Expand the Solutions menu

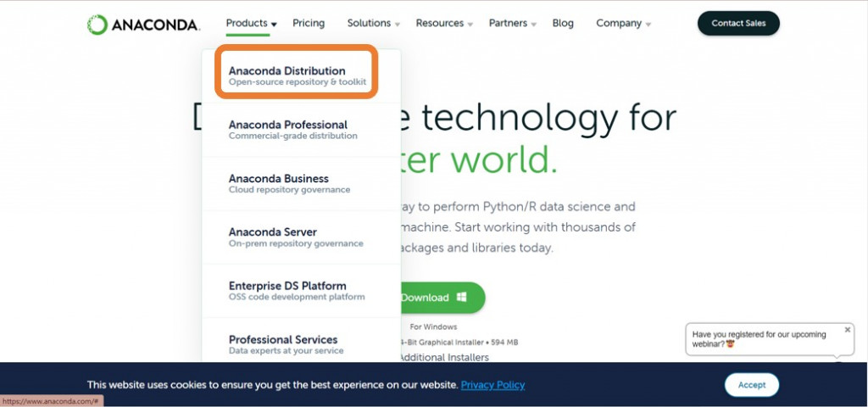(x=373, y=23)
